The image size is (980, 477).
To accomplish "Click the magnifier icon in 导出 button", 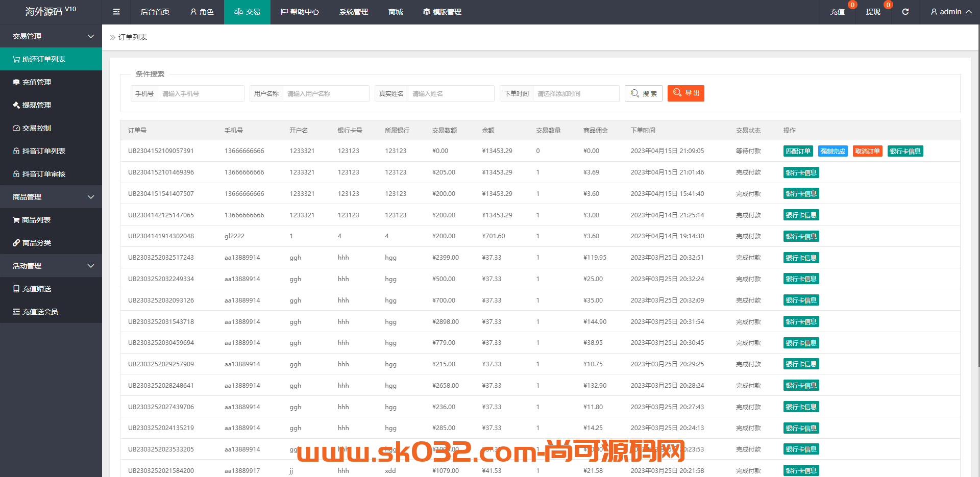I will coord(677,92).
